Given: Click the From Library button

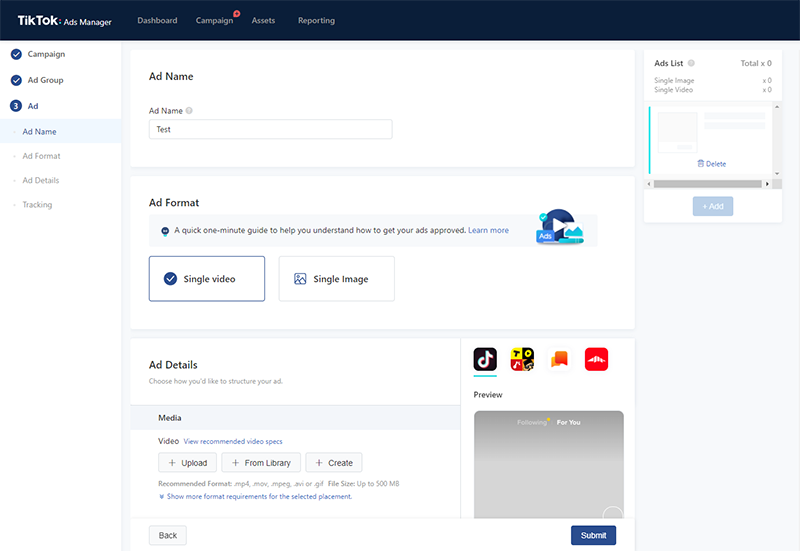Looking at the screenshot, I should coord(261,463).
